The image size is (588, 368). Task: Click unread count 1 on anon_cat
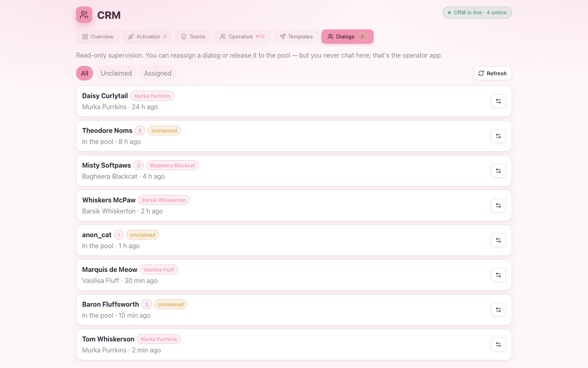119,235
